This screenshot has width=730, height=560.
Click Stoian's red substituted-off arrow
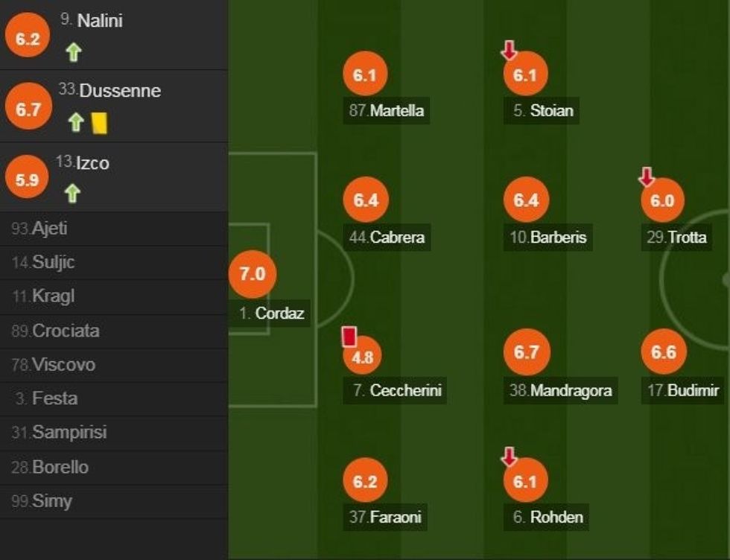click(509, 51)
